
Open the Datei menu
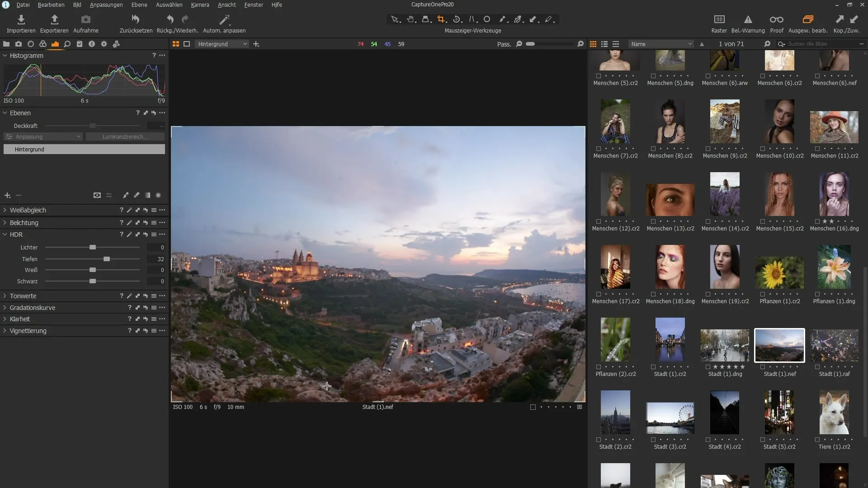(x=23, y=5)
